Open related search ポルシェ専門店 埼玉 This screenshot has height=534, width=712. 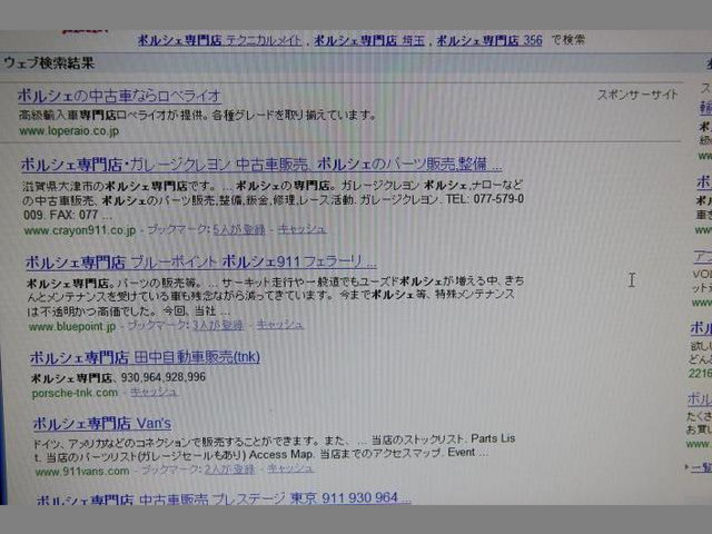coord(371,41)
